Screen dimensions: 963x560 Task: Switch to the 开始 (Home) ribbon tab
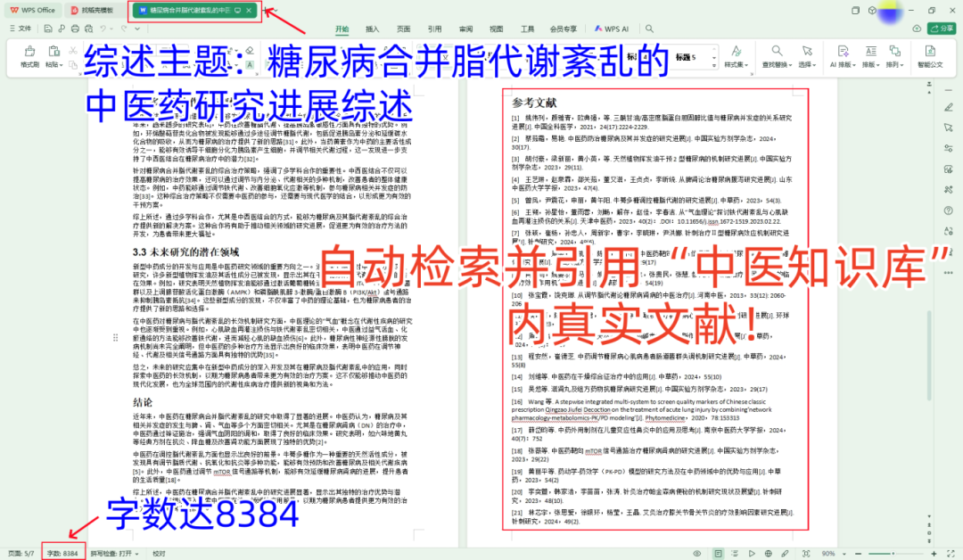(342, 29)
